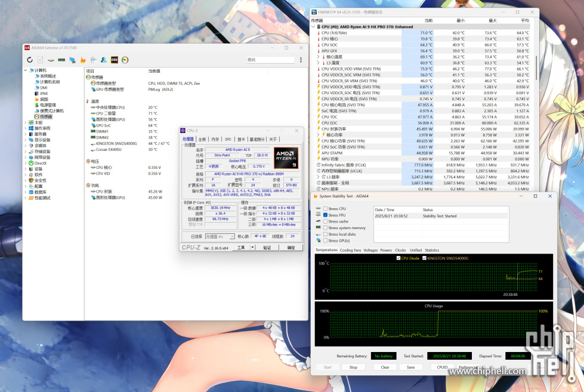Viewport: 584px width, 392px height.
Task: Click the gauge sensor icon in AIDA64 toolbar
Action: tap(125, 60)
